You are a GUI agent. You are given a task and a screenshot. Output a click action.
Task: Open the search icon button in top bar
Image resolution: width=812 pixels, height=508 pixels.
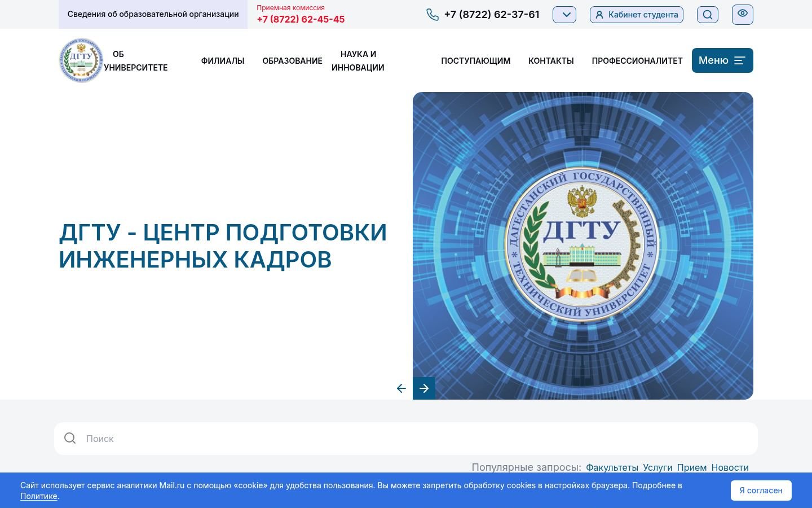tap(708, 15)
